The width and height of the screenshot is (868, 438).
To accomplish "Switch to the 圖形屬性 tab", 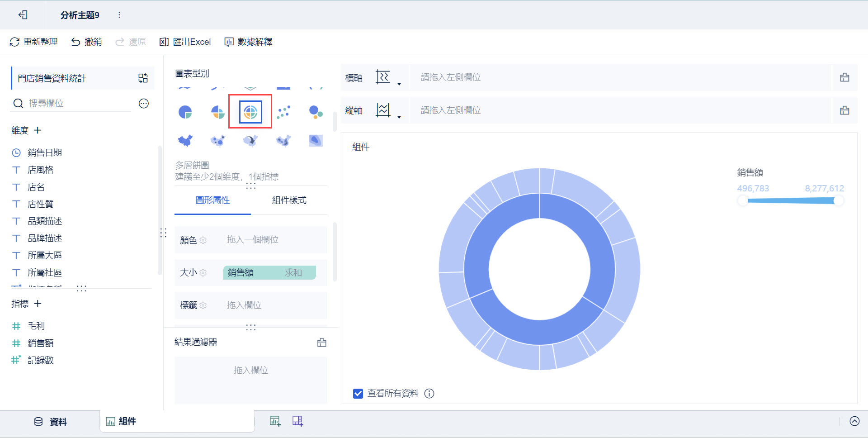I will coord(212,200).
